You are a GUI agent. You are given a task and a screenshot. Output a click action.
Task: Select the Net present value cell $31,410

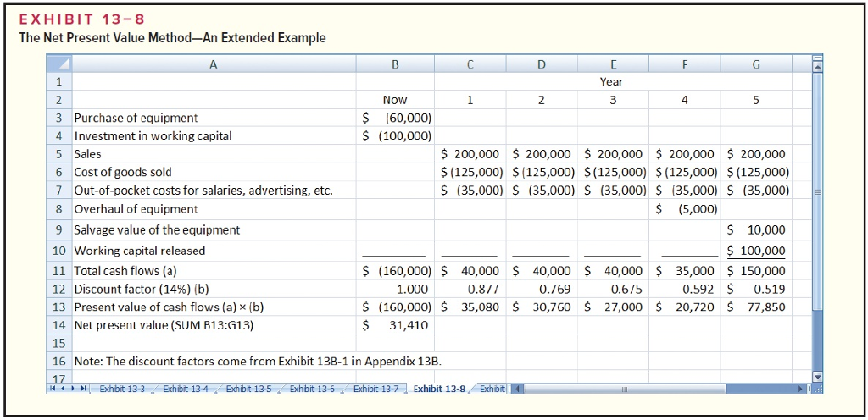click(395, 325)
